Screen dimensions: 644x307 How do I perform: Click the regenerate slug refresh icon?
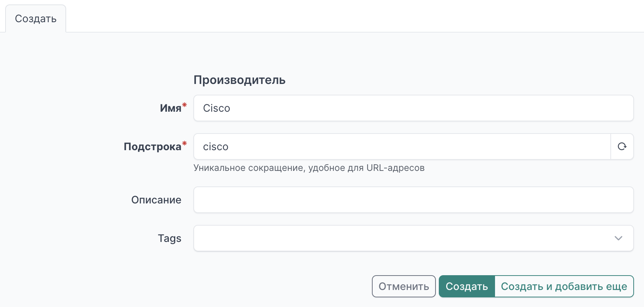[622, 146]
